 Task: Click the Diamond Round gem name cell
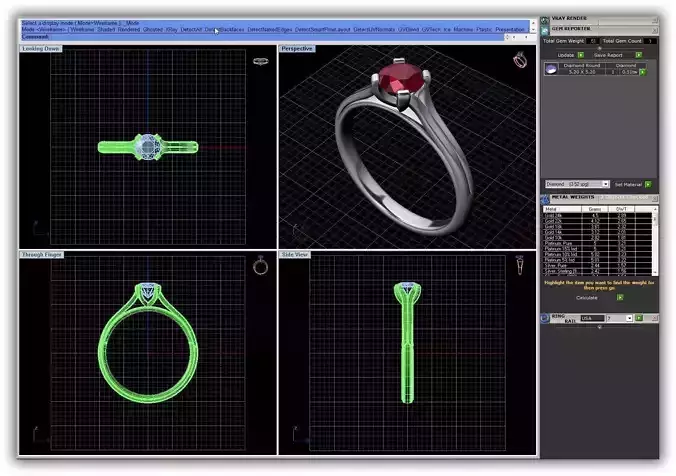tap(582, 66)
